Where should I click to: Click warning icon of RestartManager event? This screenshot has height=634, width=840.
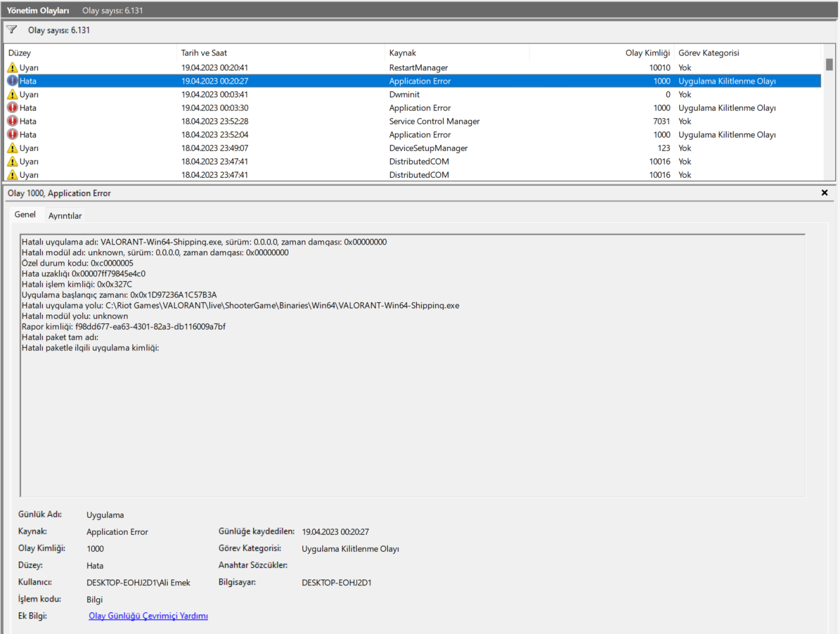pyautogui.click(x=12, y=68)
